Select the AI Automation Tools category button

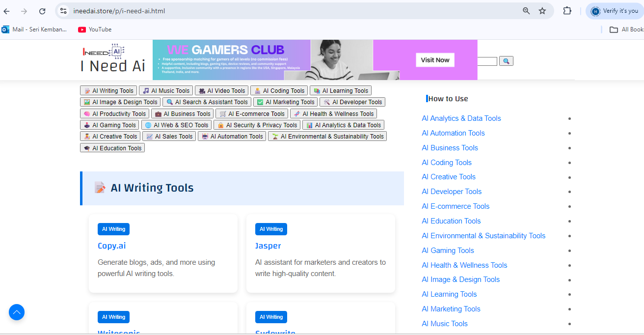point(232,136)
